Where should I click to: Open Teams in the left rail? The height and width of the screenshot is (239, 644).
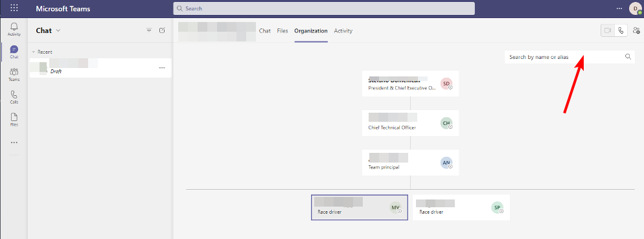pyautogui.click(x=14, y=74)
